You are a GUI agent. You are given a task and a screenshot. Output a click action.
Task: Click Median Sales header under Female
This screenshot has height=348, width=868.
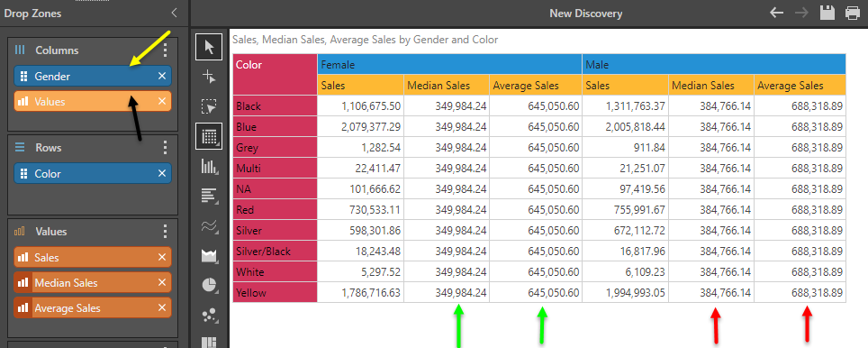[x=447, y=86]
